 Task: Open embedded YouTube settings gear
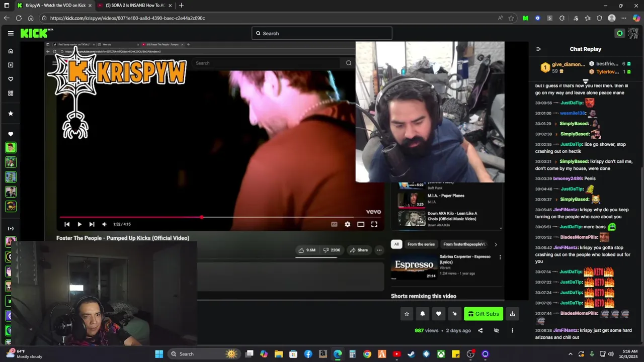[347, 224]
